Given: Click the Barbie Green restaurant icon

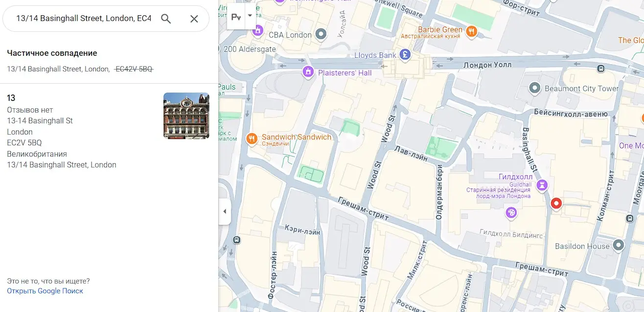Looking at the screenshot, I should tap(471, 31).
